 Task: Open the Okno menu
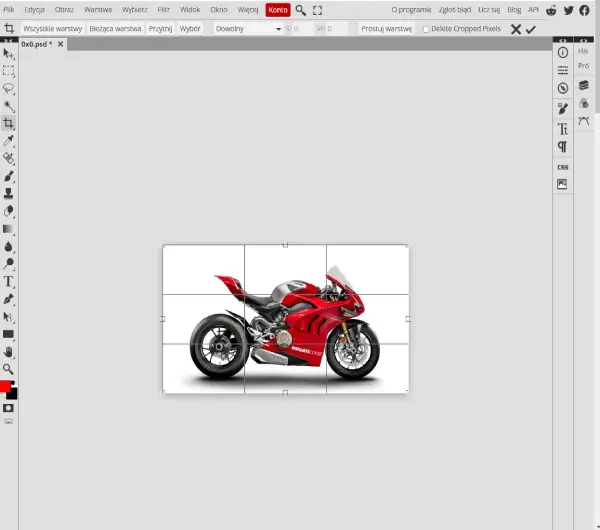click(x=219, y=10)
